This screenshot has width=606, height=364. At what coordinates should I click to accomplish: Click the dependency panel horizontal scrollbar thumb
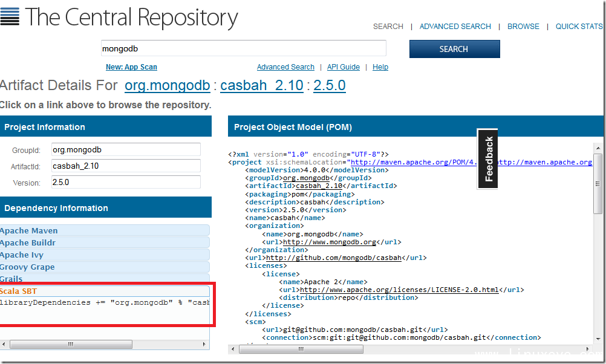71,344
